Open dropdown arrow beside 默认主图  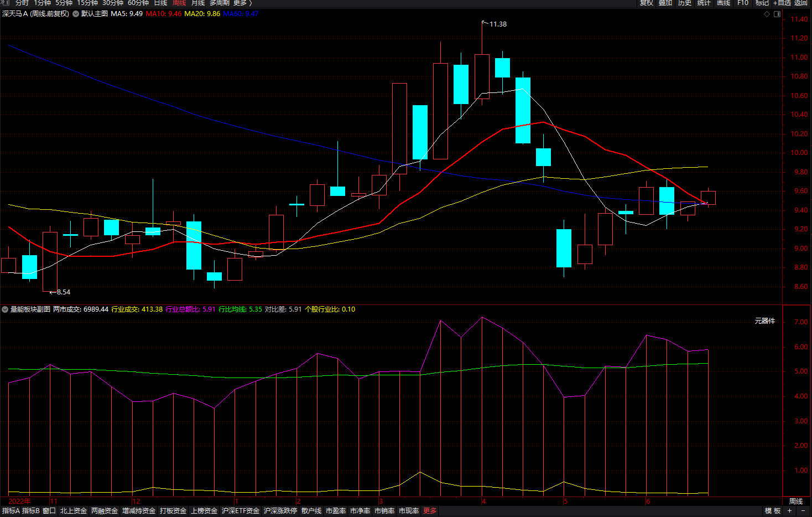76,14
